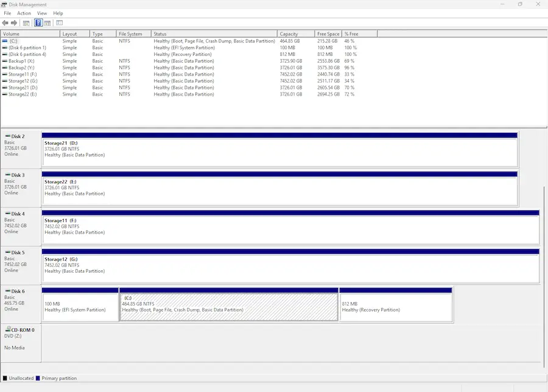Click the '2694.25 GB' free space value
This screenshot has height=392, width=548.
point(329,94)
